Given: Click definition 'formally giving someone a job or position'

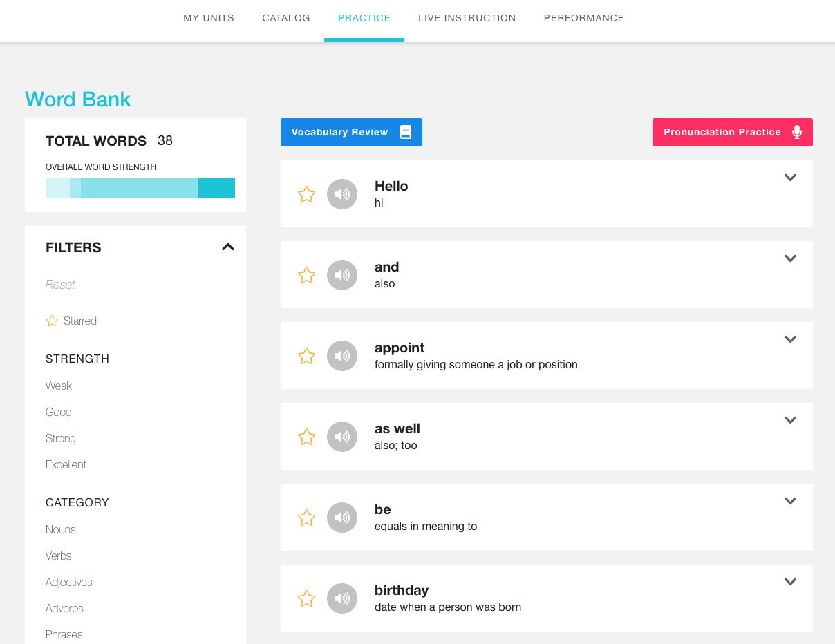Looking at the screenshot, I should [476, 364].
